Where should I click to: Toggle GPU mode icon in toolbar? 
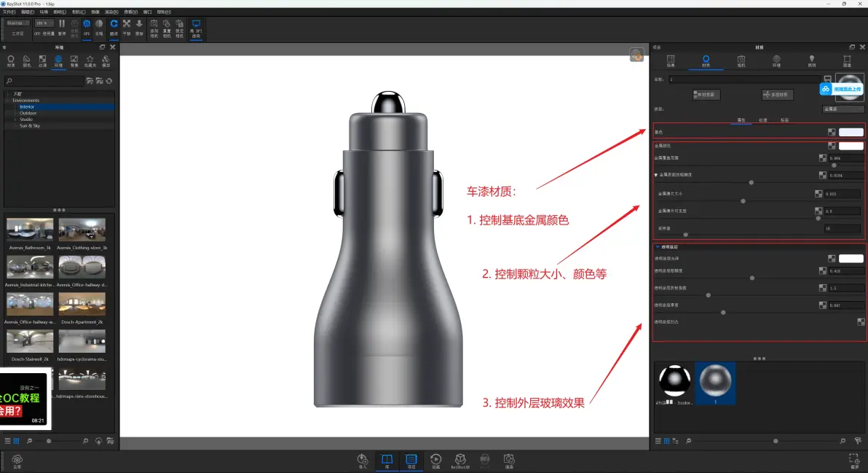pos(87,27)
